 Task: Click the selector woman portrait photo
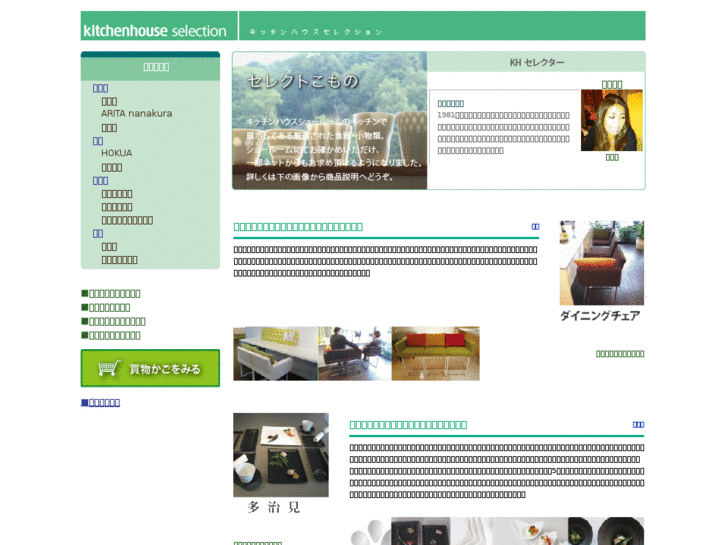click(x=611, y=120)
